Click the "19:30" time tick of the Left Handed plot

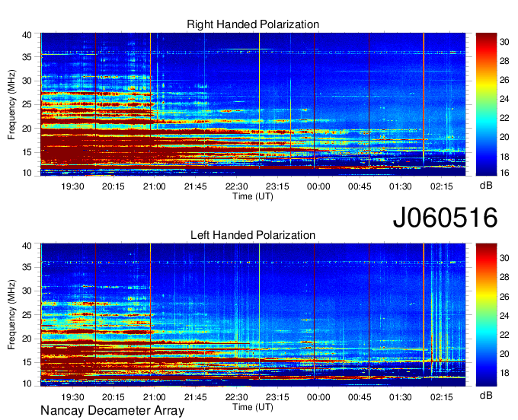coord(72,397)
